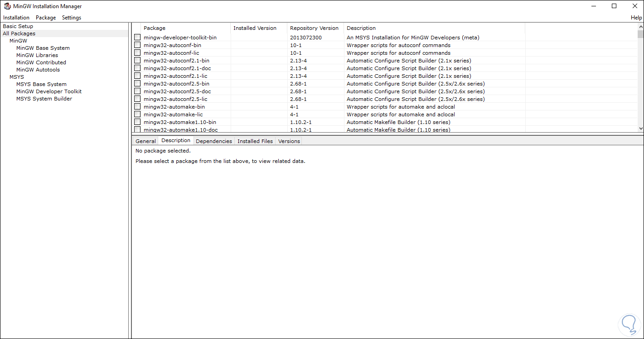Select the mingw-developer-toolkit-bin package name
644x339 pixels.
click(180, 38)
